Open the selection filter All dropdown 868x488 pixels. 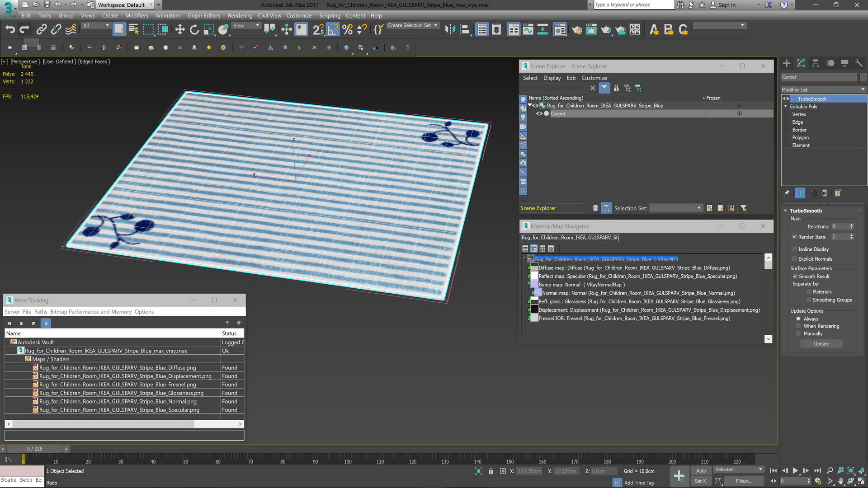point(96,26)
